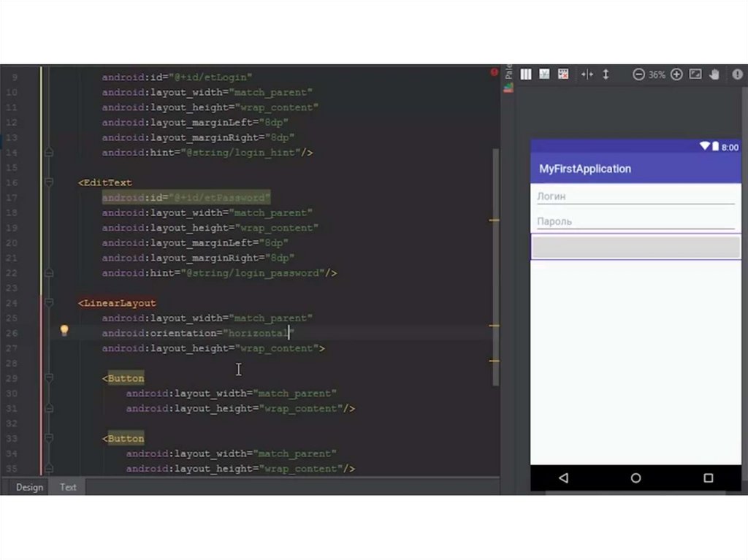Viewport: 748px width, 560px height.
Task: Click the Логин input field in preview
Action: coord(635,196)
